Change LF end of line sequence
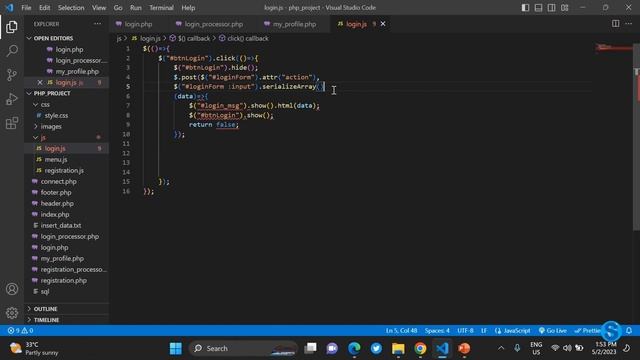Screen dimensions: 640x360 click(484, 331)
